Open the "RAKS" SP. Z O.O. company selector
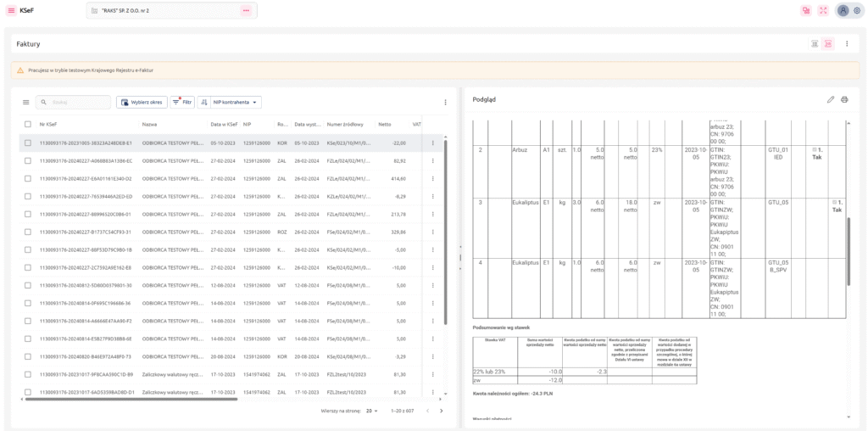This screenshot has height=431, width=868. coord(165,10)
